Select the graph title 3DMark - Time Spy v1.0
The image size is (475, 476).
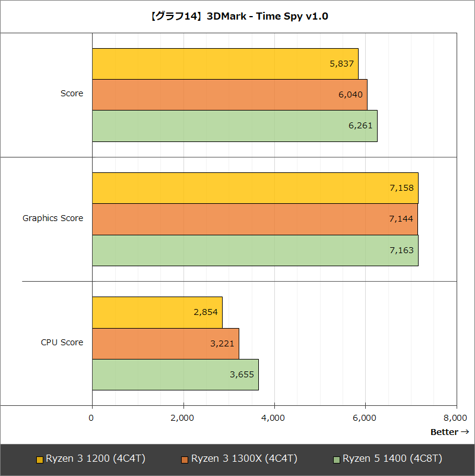(237, 16)
